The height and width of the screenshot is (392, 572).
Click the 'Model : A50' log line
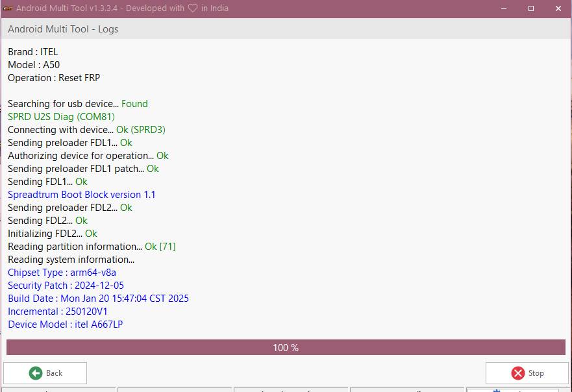[x=34, y=65]
